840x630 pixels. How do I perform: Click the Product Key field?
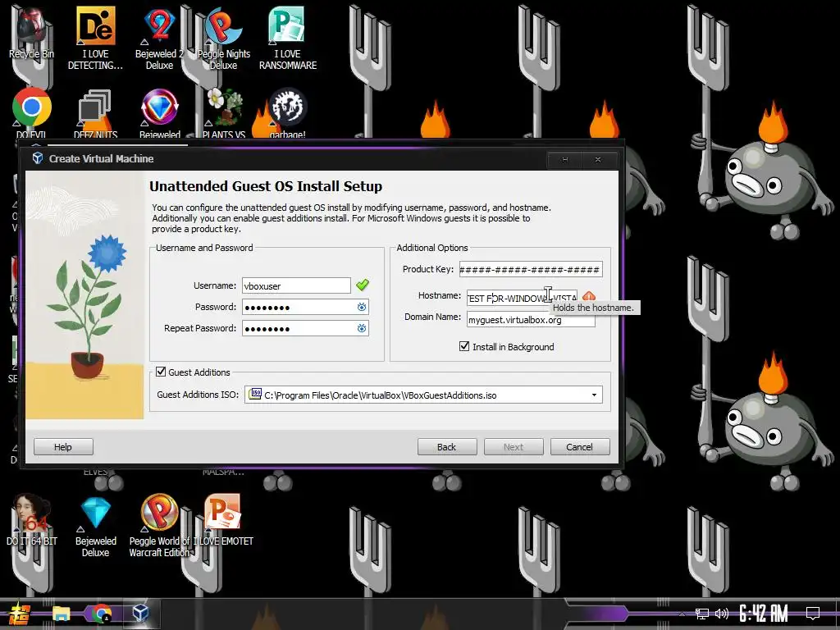click(x=531, y=269)
